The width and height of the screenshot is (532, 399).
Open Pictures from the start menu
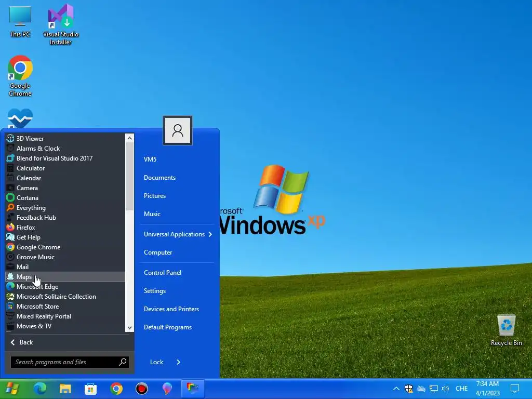pyautogui.click(x=155, y=196)
